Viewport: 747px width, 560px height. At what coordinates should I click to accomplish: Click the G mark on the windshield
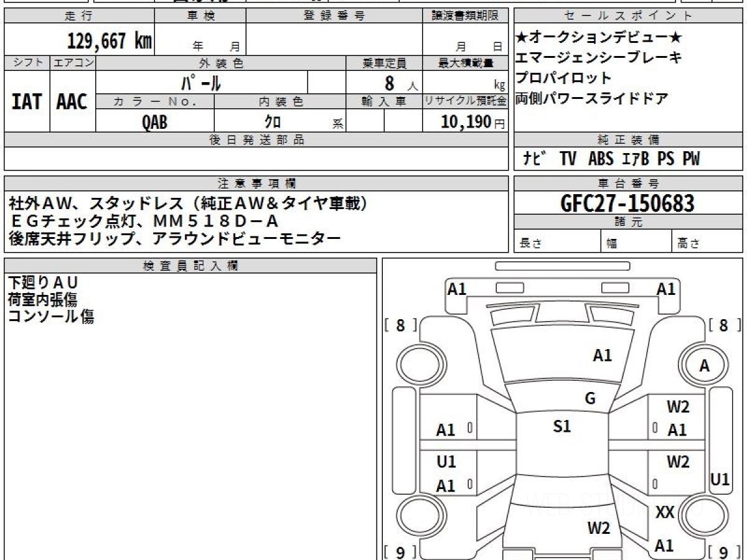pos(590,399)
